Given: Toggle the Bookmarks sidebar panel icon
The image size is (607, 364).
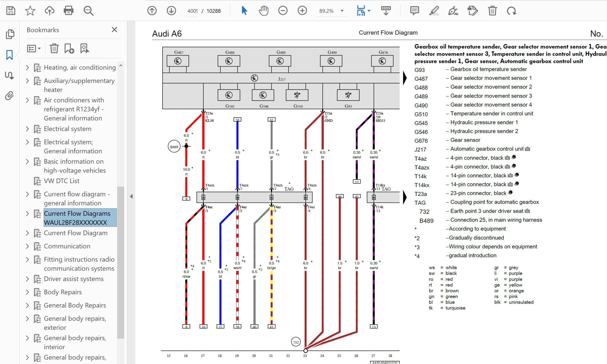Looking at the screenshot, I should pos(9,55).
